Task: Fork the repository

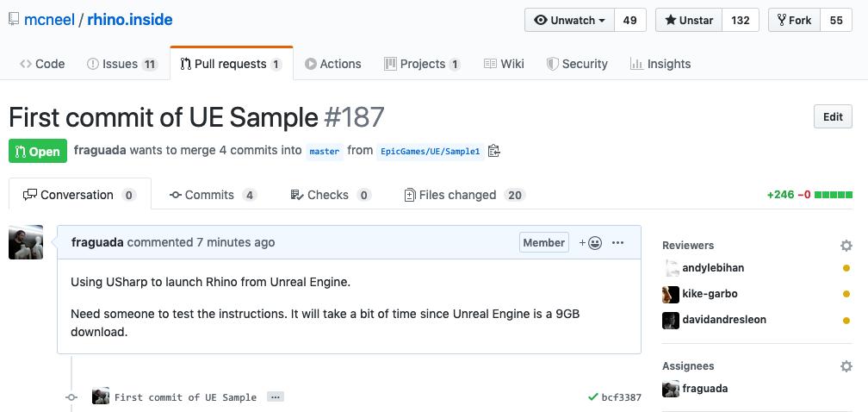Action: tap(794, 21)
